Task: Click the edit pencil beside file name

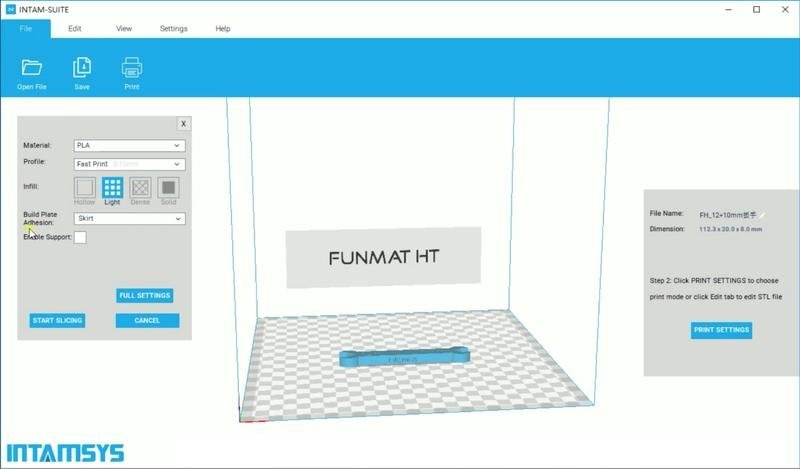Action: click(763, 214)
